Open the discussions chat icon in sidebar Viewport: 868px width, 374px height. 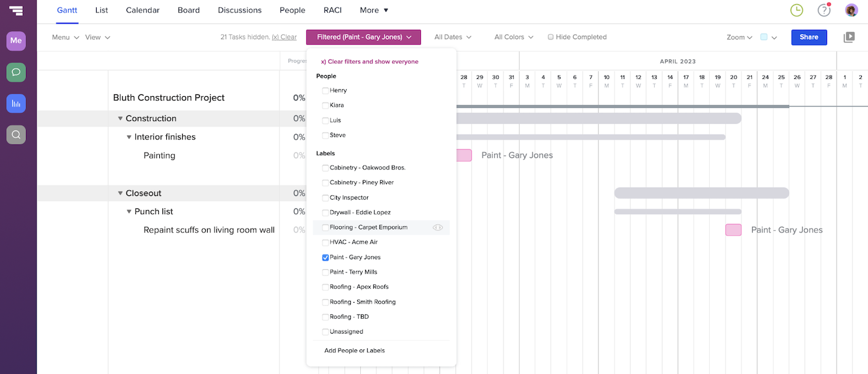pos(15,72)
